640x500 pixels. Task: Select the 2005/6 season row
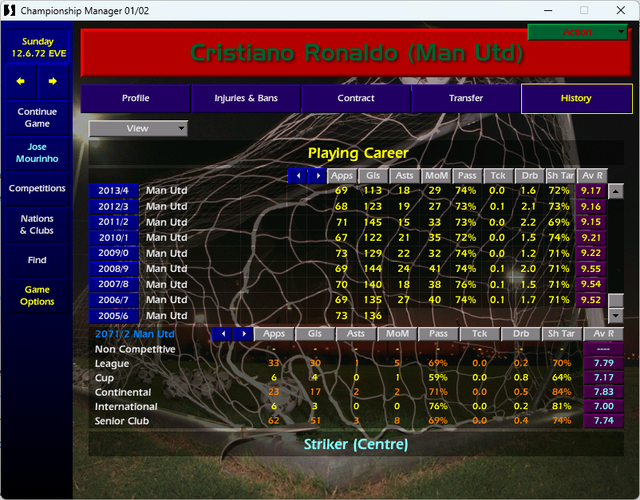113,316
